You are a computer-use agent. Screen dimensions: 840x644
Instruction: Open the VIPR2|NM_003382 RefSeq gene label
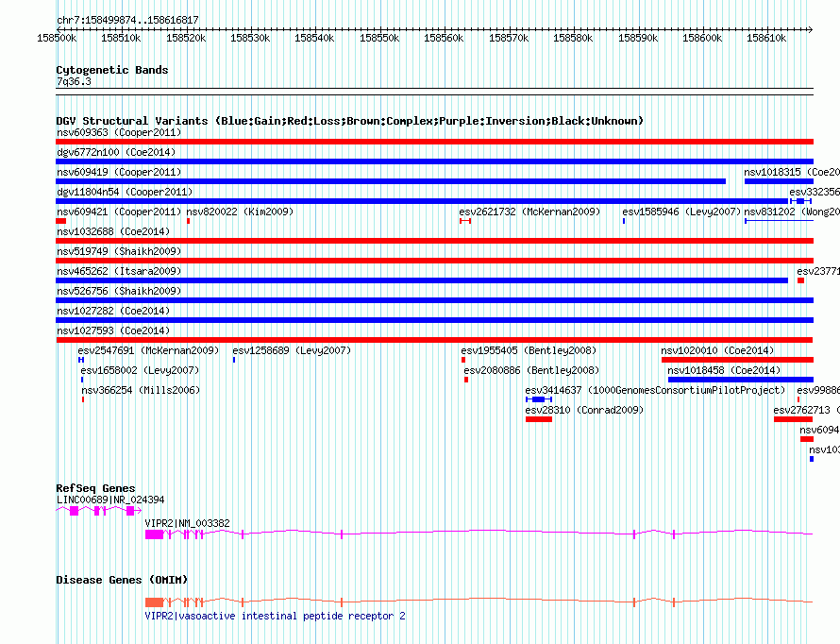pyautogui.click(x=188, y=523)
